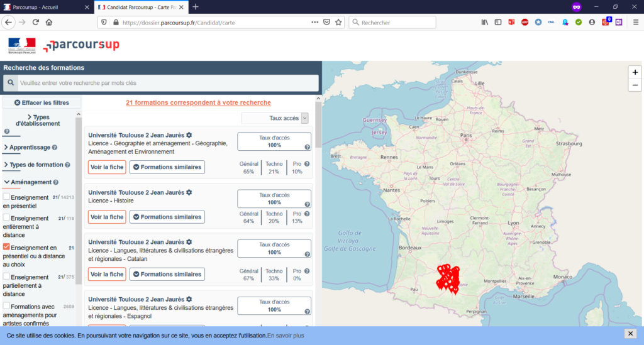Toggle the sidebar view icon in toolbar
This screenshot has height=345, width=644.
[x=498, y=22]
